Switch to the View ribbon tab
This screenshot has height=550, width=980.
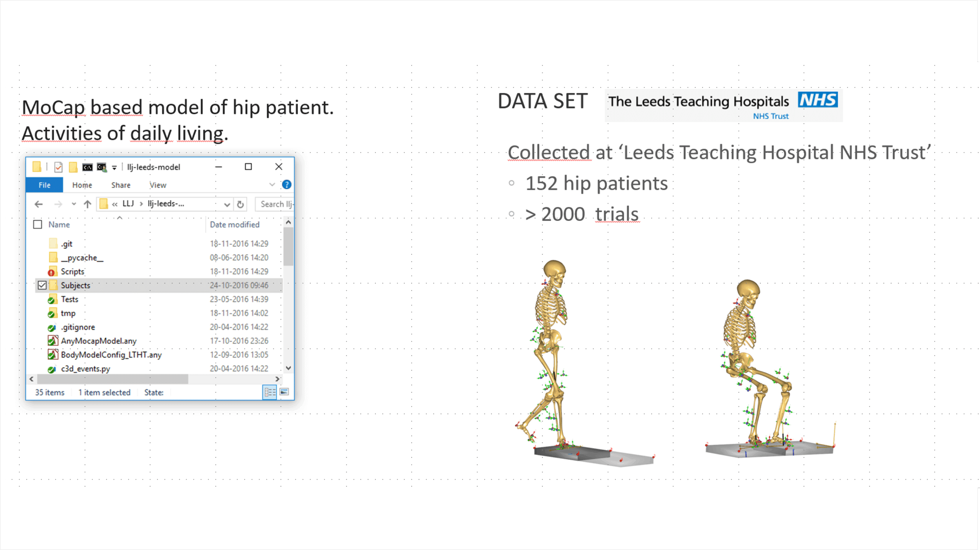(158, 185)
